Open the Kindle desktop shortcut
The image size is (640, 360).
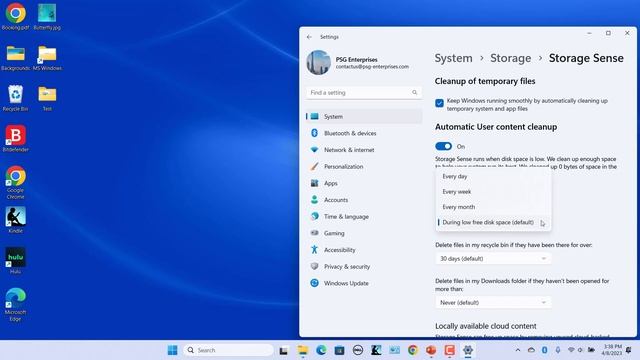[16, 220]
